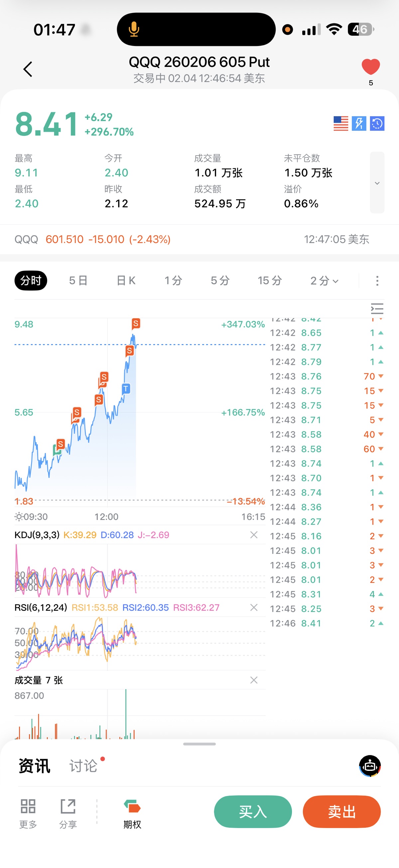Tap the US flag market icon

point(341,123)
